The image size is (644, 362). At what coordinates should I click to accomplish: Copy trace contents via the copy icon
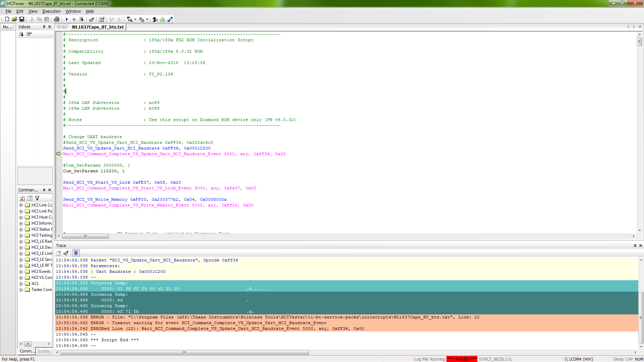click(x=59, y=253)
